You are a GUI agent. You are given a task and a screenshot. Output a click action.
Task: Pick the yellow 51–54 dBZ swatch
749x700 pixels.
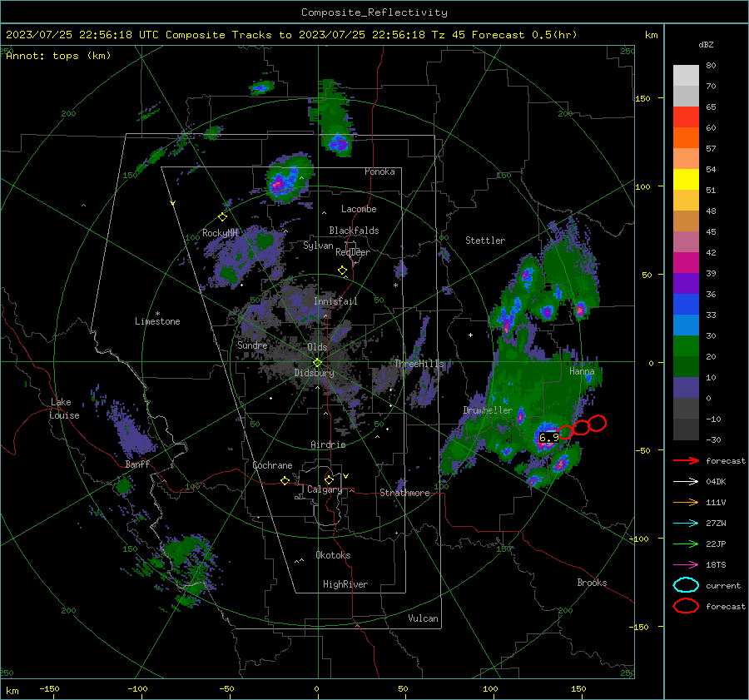click(x=686, y=180)
